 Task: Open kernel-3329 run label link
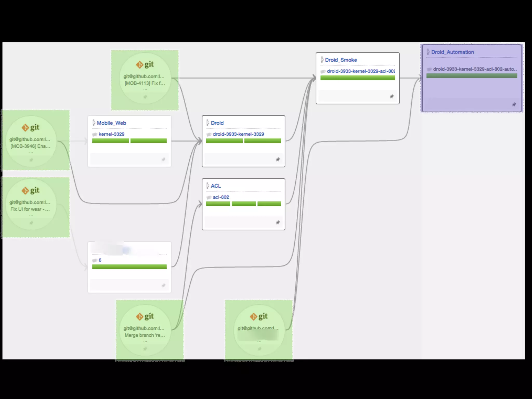tap(111, 134)
